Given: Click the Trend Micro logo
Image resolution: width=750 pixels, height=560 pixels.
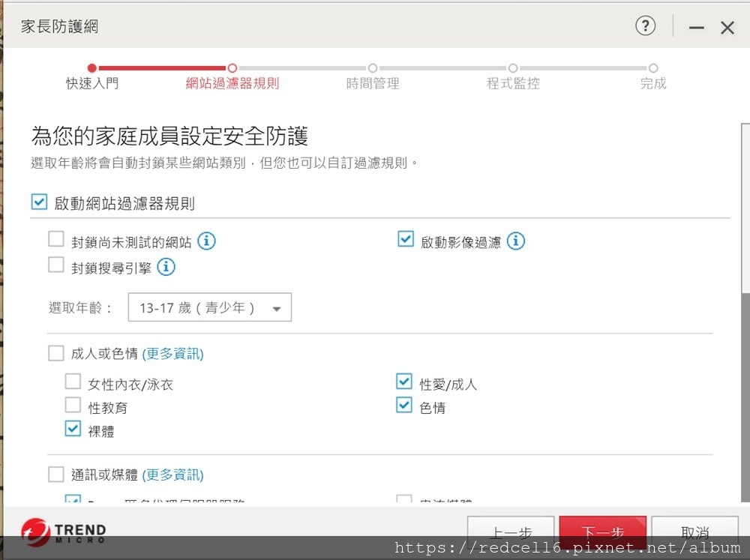Looking at the screenshot, I should point(63,532).
